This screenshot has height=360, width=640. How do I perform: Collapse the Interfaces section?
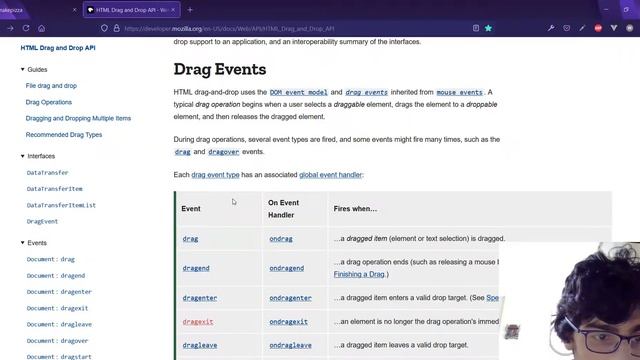point(22,156)
